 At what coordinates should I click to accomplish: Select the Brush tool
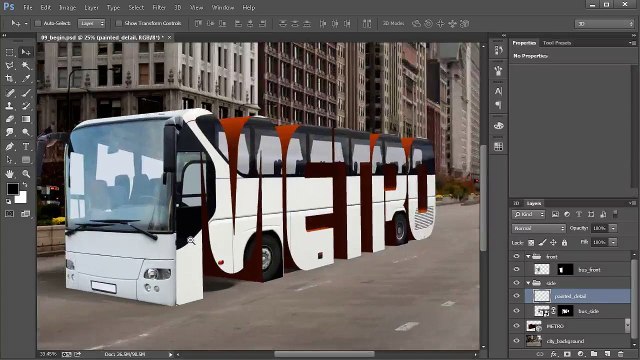tap(26, 93)
